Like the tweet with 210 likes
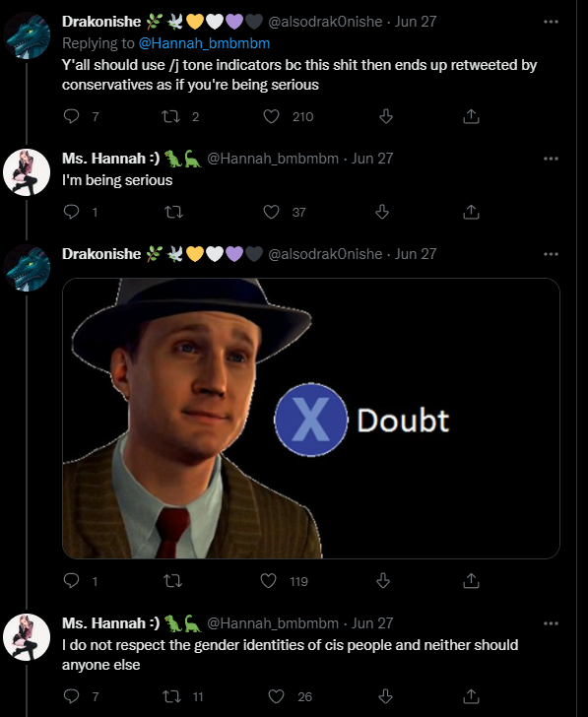The width and height of the screenshot is (588, 717). click(x=271, y=116)
